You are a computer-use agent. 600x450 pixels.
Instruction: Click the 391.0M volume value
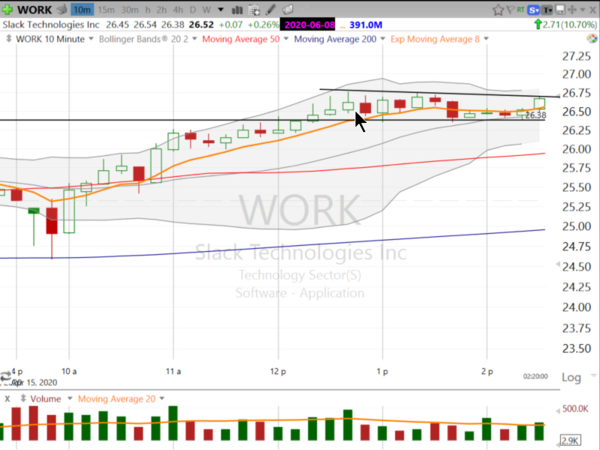[x=366, y=25]
